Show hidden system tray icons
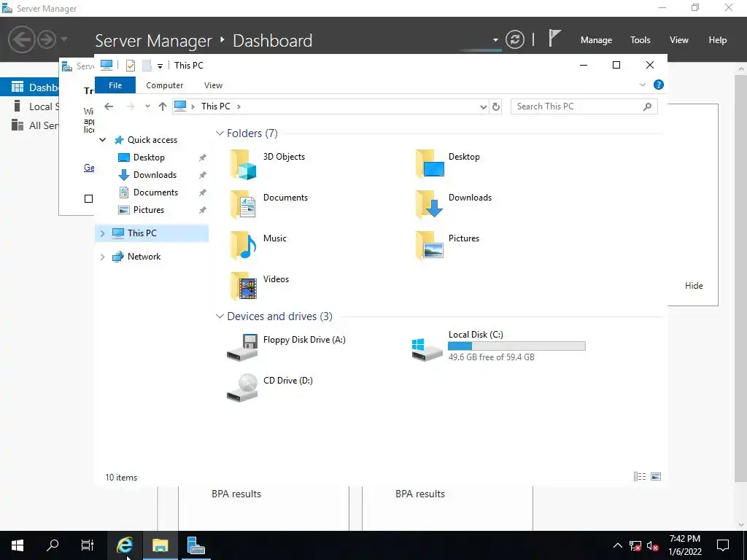The image size is (747, 560). tap(617, 545)
